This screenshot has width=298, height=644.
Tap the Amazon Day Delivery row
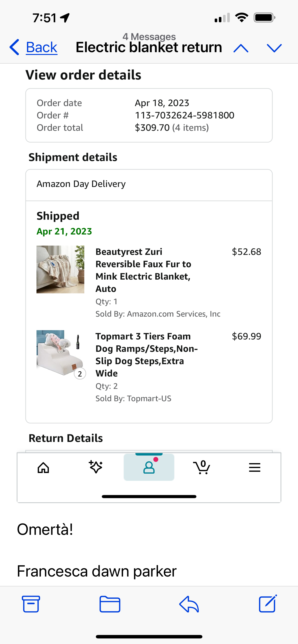click(x=149, y=185)
